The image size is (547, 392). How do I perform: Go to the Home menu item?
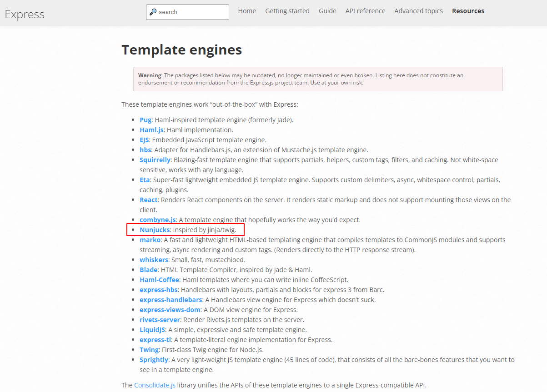tap(247, 11)
